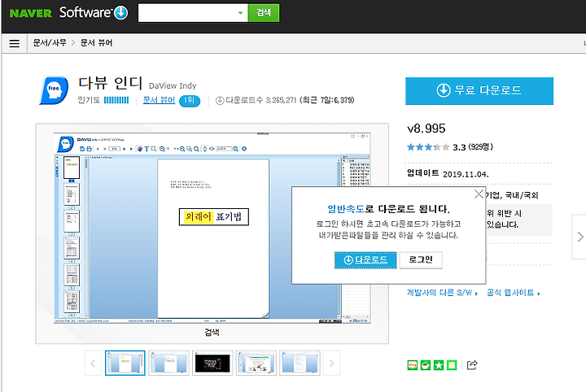Open 공식 웹사이트 link
The width and height of the screenshot is (586, 392).
click(x=513, y=293)
